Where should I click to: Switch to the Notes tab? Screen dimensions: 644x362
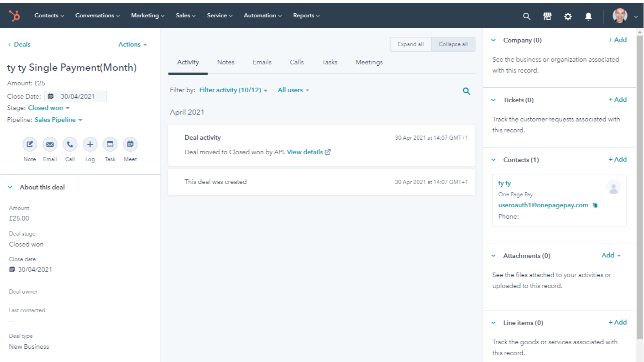[225, 62]
